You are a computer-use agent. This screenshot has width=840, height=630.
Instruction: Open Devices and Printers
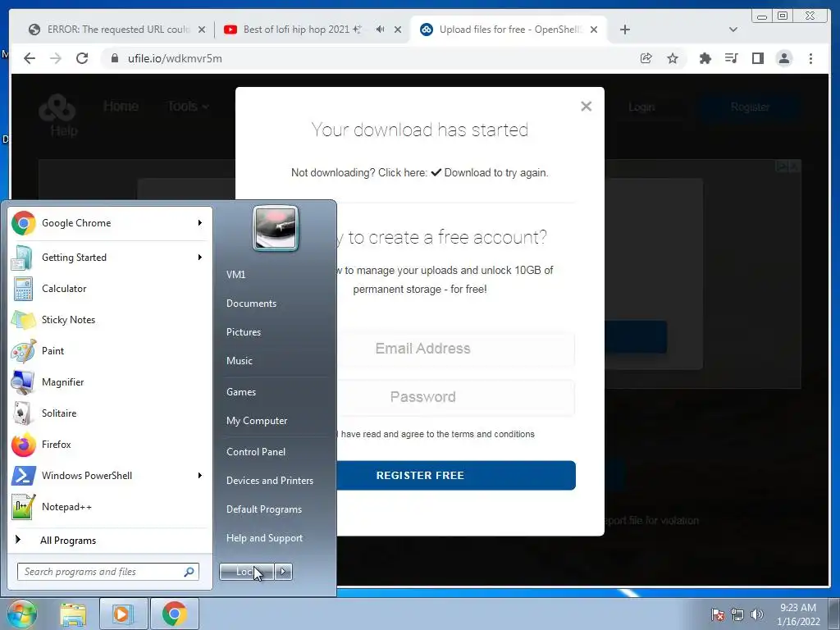(269, 481)
